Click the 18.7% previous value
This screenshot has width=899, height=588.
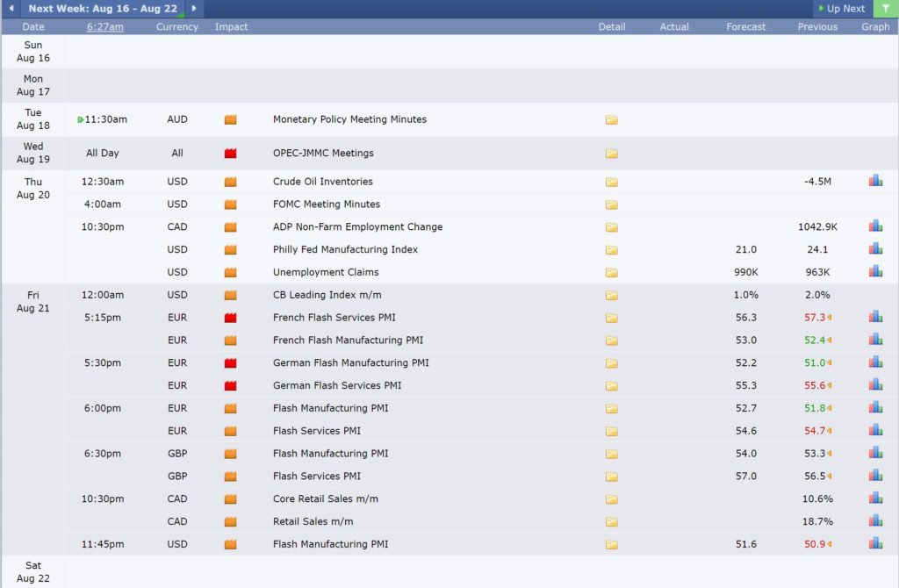817,521
